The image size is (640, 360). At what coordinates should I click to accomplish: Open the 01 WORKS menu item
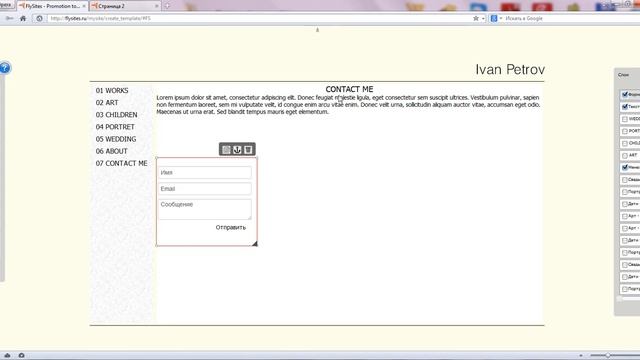[112, 91]
